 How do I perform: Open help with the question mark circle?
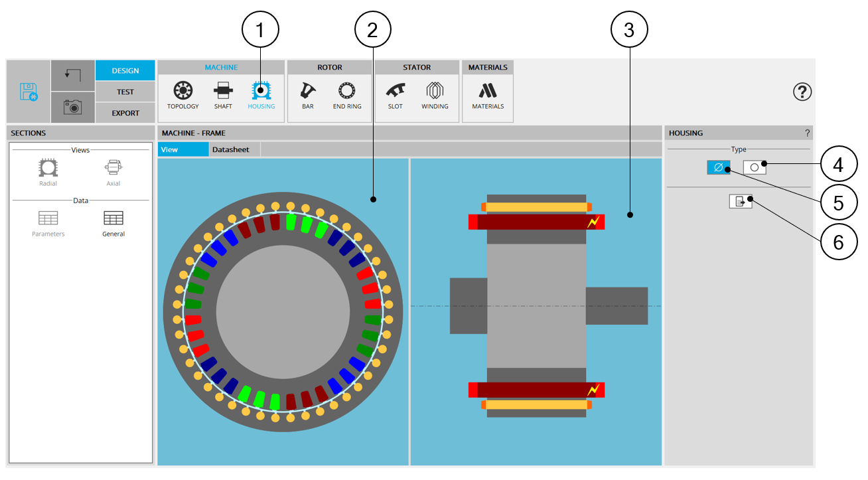point(802,92)
